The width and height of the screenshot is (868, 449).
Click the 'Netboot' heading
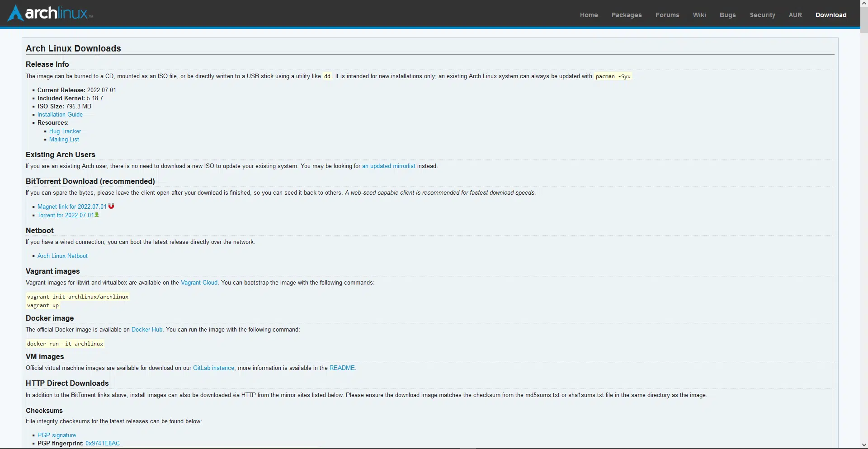[40, 230]
